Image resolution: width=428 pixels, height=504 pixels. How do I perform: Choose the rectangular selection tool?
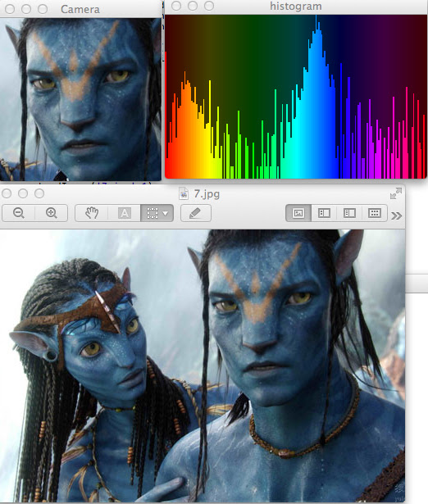(x=153, y=213)
